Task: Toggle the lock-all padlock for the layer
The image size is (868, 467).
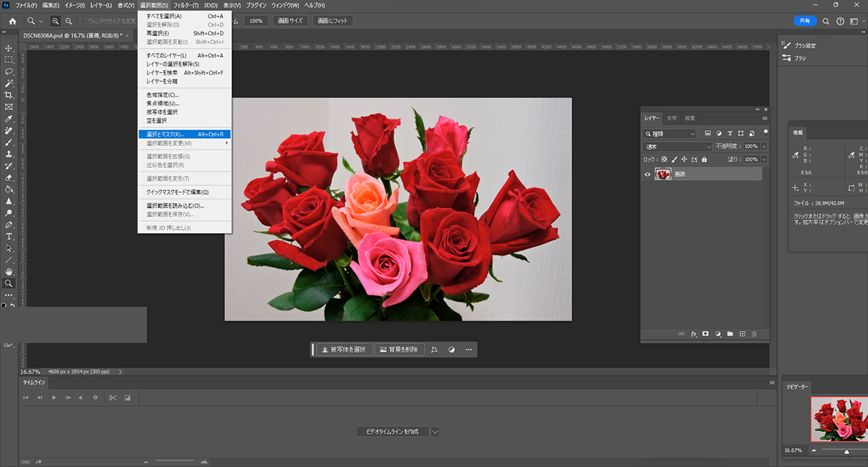Action: [x=705, y=159]
